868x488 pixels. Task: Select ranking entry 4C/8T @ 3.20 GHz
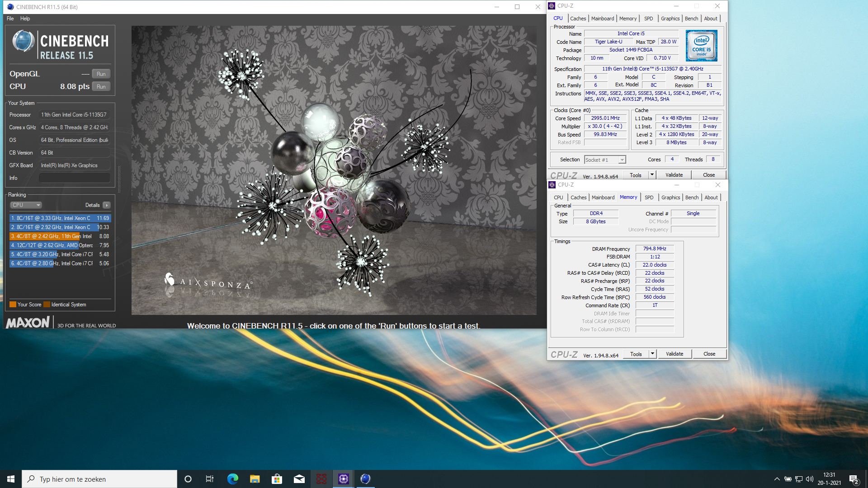(x=60, y=254)
